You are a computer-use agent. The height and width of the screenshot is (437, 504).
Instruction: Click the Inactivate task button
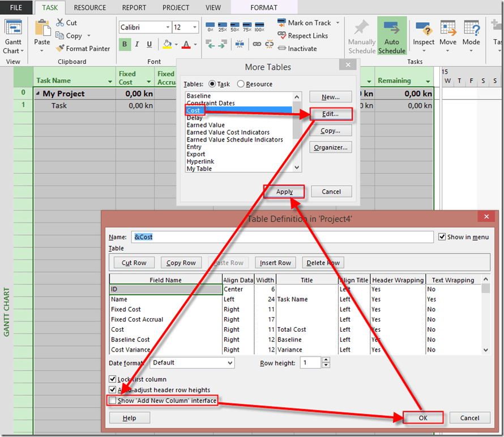(x=298, y=49)
